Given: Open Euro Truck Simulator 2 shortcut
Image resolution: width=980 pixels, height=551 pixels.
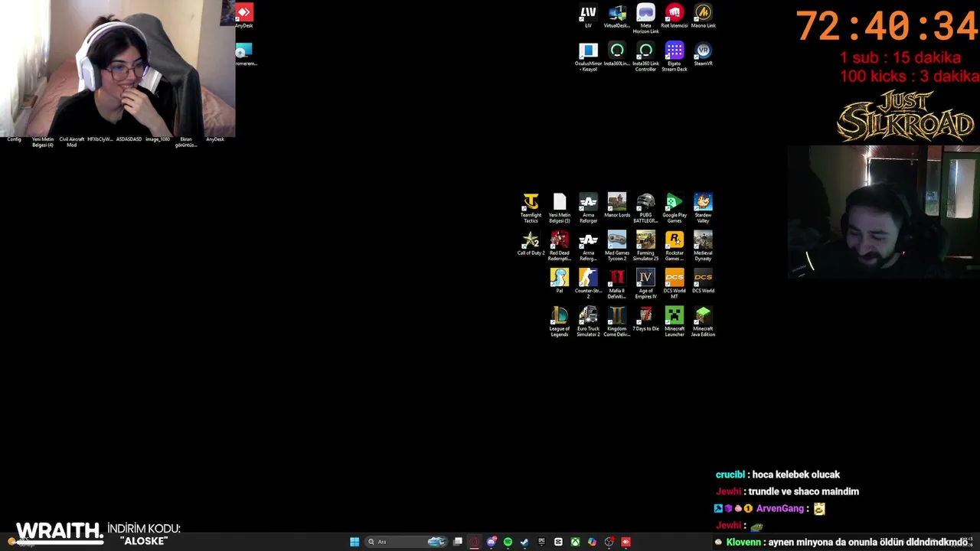Looking at the screenshot, I should tap(588, 322).
